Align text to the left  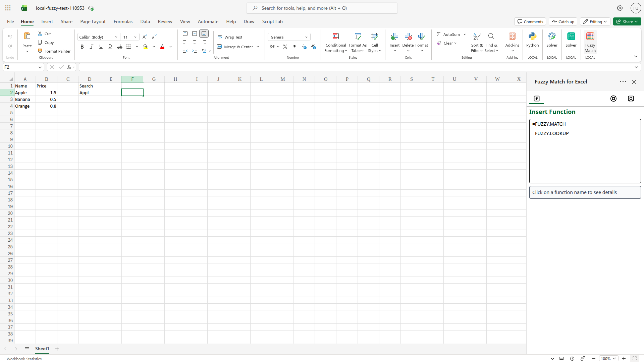(x=185, y=42)
